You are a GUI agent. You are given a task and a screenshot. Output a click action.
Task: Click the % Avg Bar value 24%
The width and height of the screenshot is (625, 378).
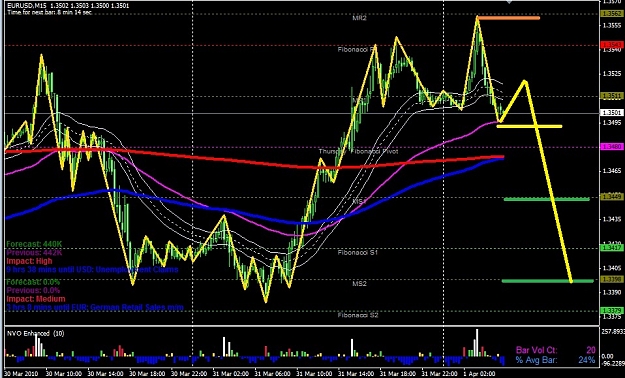587,360
